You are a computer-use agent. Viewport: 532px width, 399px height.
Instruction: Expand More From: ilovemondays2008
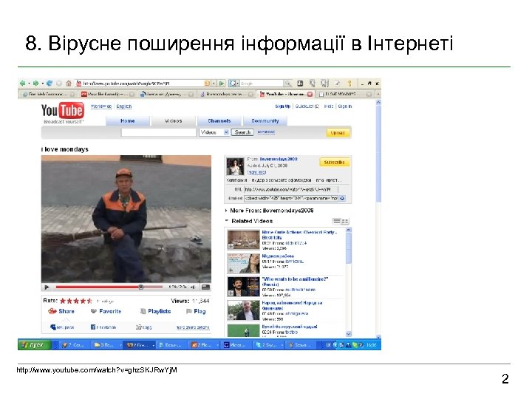click(x=226, y=211)
